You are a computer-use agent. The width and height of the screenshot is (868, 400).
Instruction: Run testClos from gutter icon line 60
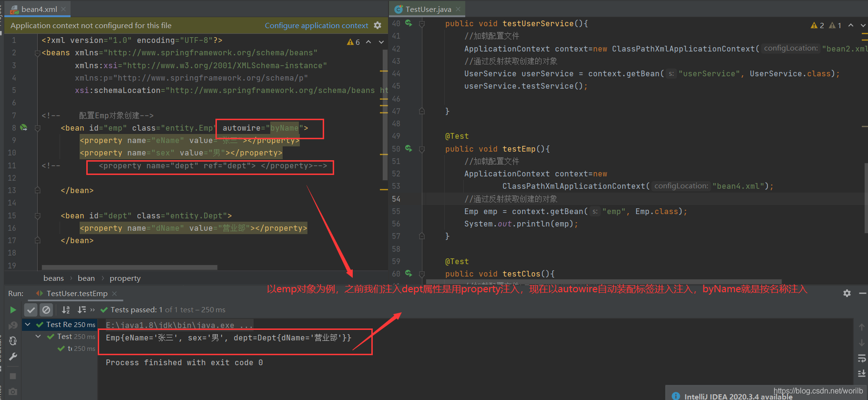(408, 273)
